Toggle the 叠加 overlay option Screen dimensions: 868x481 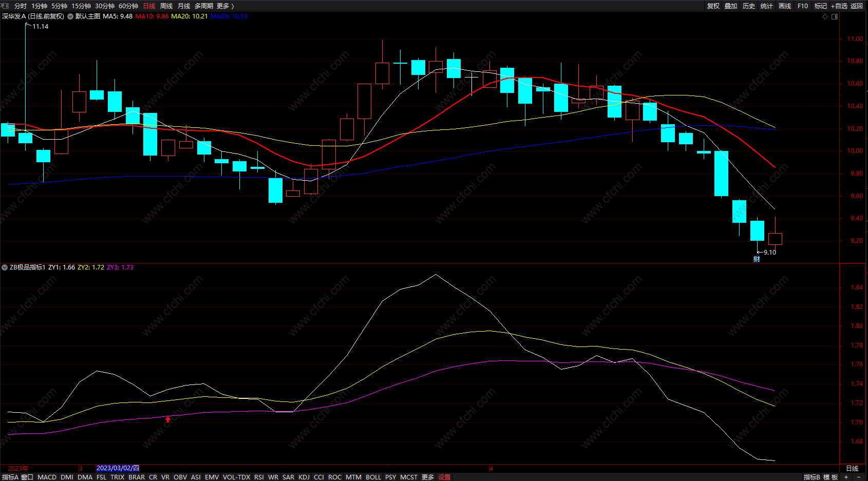click(x=731, y=6)
